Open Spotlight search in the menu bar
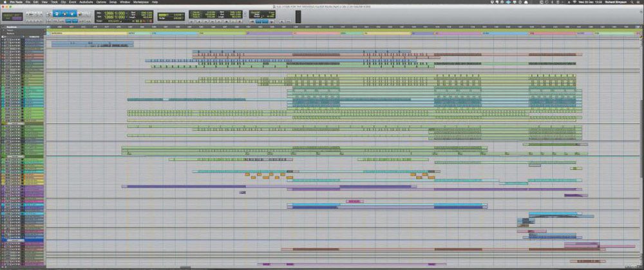The image size is (644, 270). click(x=633, y=2)
